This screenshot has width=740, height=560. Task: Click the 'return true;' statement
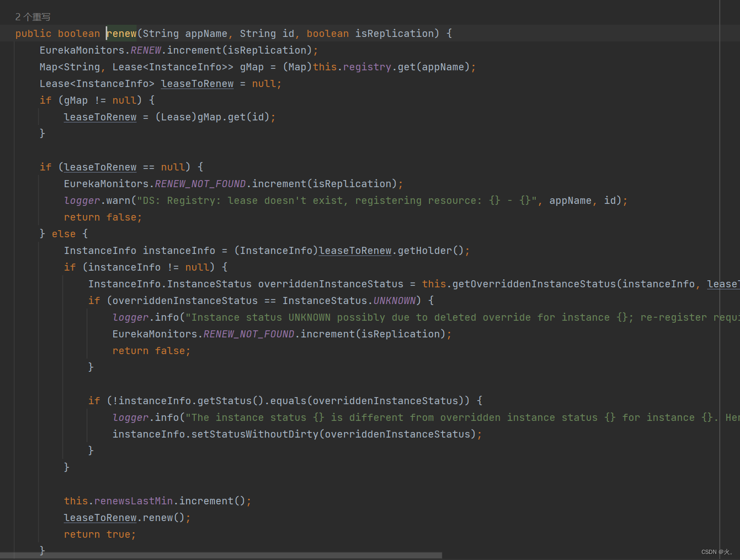click(x=100, y=534)
